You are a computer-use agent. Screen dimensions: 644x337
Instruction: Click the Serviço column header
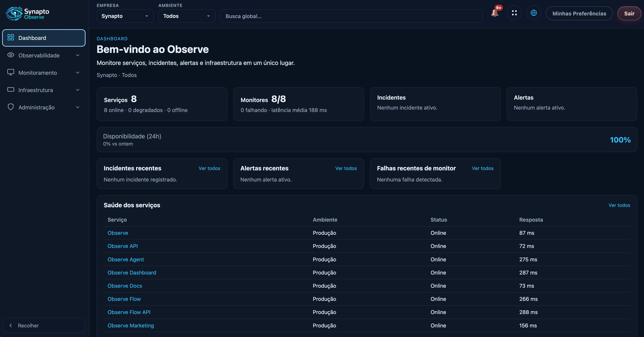117,220
